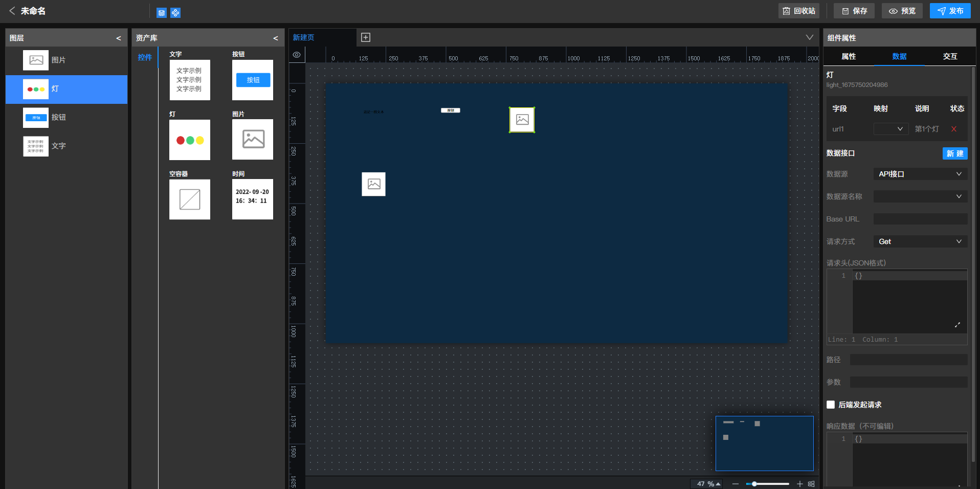The image size is (980, 489).
Task: Save the project with 保存
Action: tap(854, 11)
